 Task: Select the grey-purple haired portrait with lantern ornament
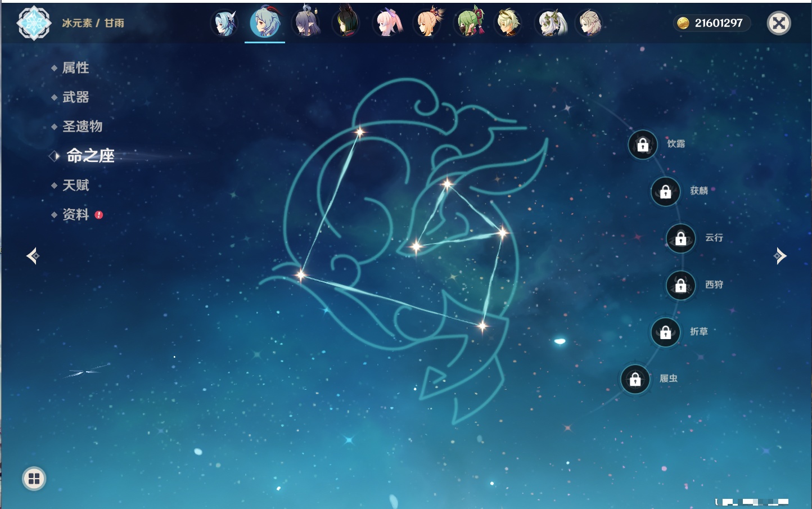click(x=306, y=24)
